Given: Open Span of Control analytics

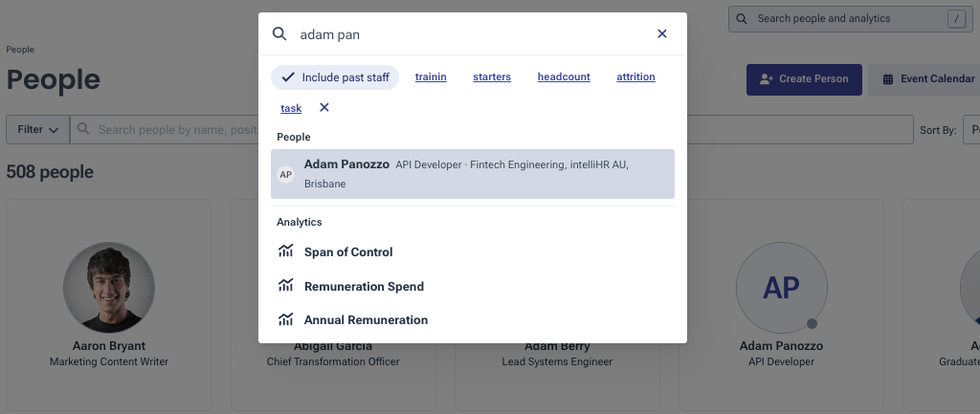Looking at the screenshot, I should click(348, 252).
